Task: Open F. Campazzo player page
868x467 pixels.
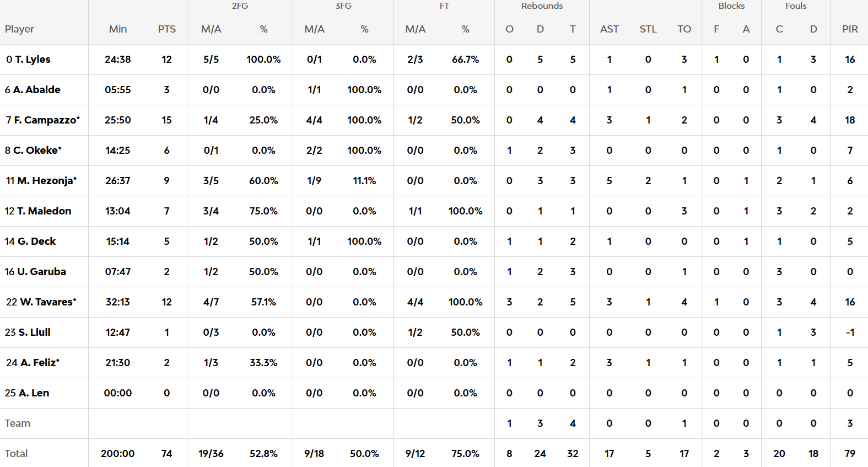Action: 46,120
